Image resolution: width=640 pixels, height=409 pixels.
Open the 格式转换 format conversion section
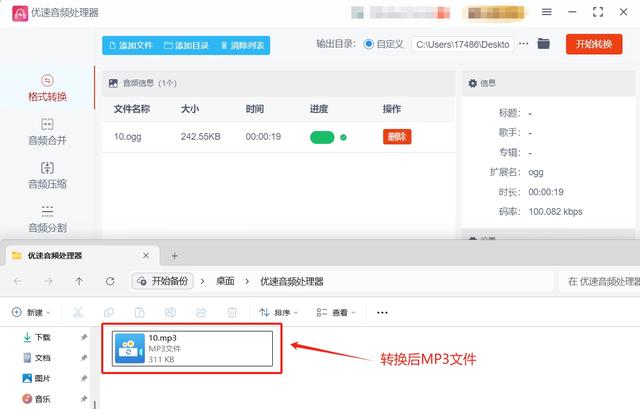click(x=47, y=88)
